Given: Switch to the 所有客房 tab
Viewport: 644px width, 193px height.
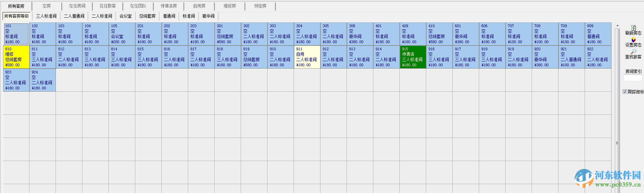Looking at the screenshot, I should coord(16,6).
